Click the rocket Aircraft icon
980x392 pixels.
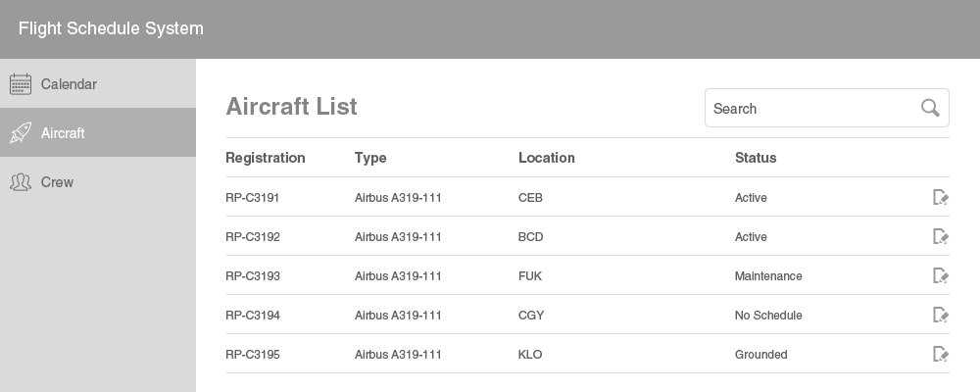(x=21, y=132)
